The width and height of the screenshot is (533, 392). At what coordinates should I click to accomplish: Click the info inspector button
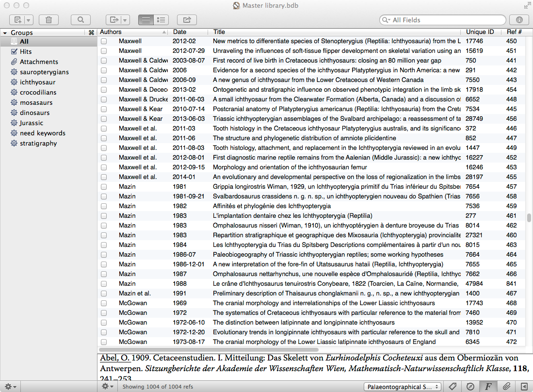click(x=519, y=20)
